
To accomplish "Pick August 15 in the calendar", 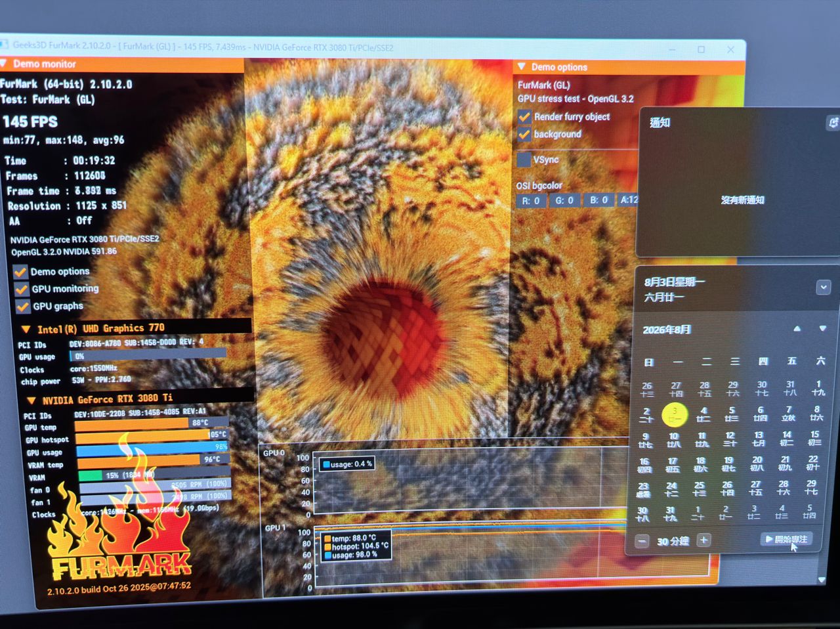I will point(814,438).
